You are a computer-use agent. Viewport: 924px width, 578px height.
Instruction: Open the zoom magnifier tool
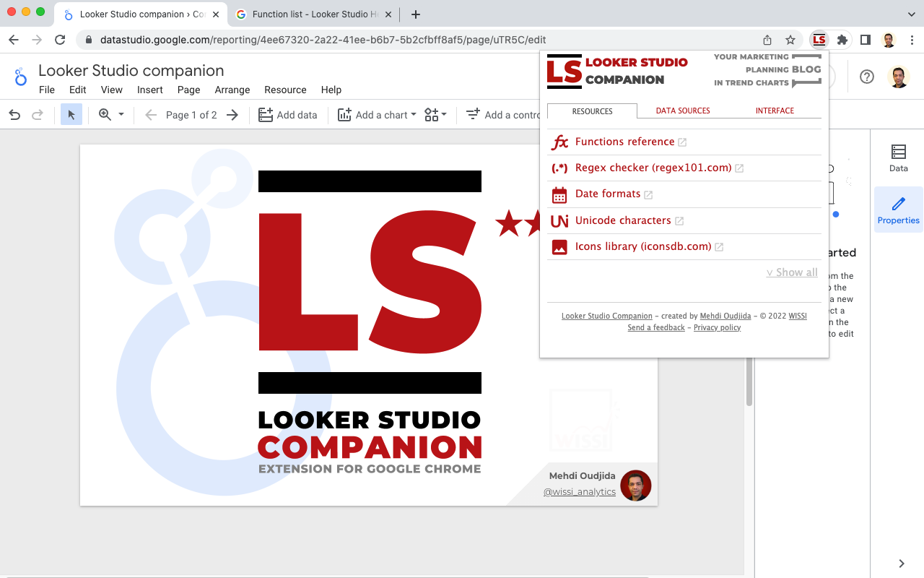click(x=103, y=114)
